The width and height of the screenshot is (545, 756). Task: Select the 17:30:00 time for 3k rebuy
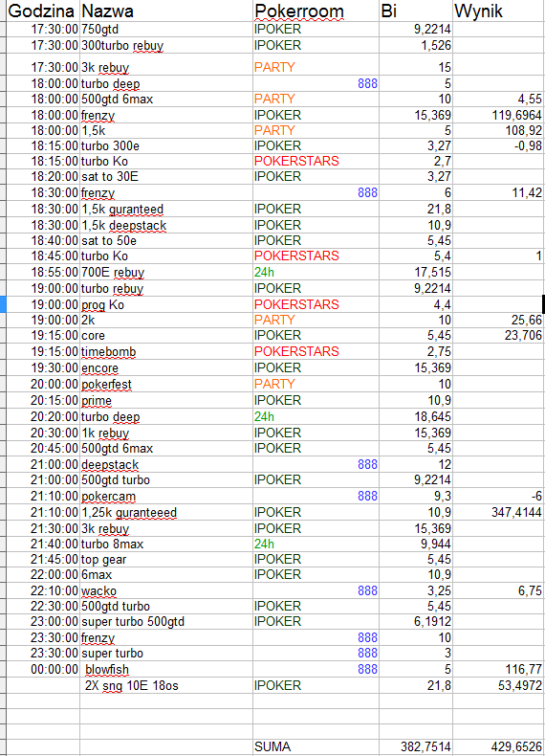(43, 67)
